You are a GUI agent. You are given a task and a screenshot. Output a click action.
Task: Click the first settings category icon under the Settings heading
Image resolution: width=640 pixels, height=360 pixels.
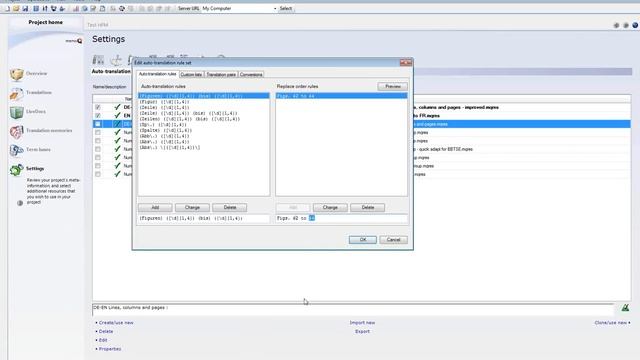pyautogui.click(x=98, y=60)
